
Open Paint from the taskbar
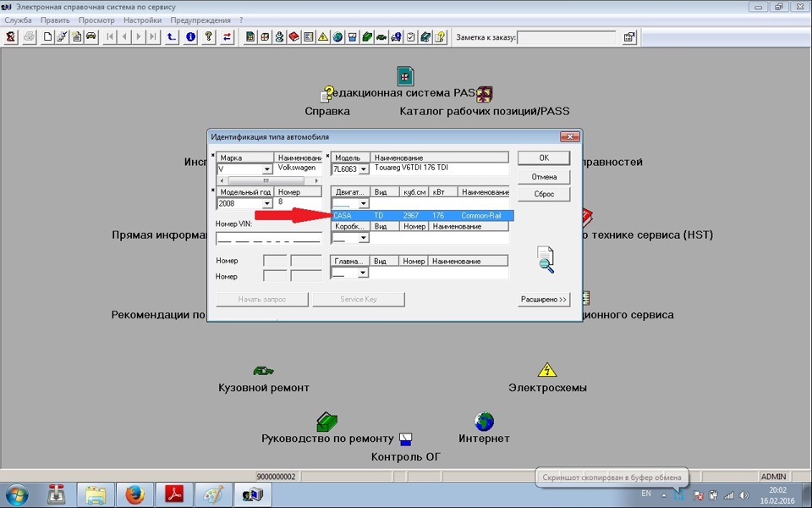(213, 494)
